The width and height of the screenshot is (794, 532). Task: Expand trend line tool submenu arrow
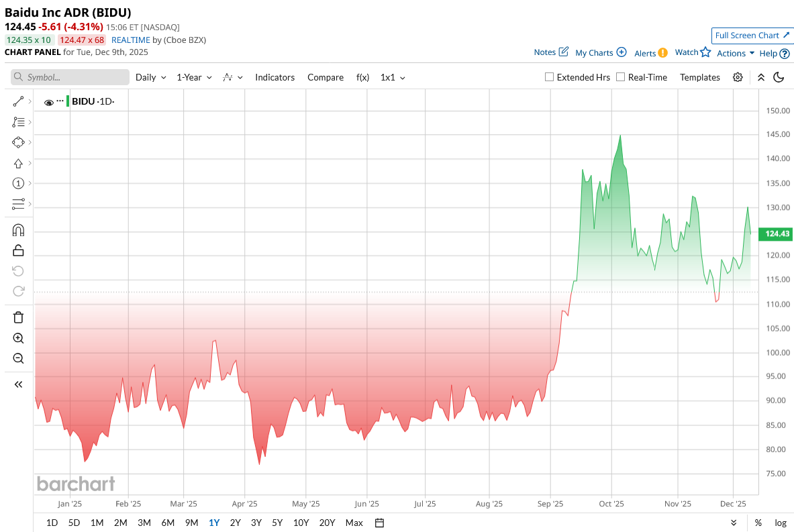[30, 102]
